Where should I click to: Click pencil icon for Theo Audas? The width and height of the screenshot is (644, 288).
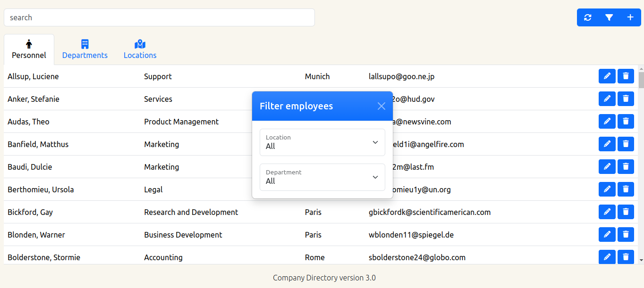pyautogui.click(x=607, y=121)
